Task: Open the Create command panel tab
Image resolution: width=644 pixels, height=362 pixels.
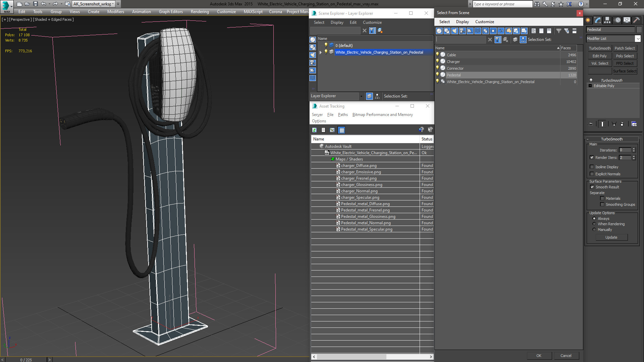Action: tap(588, 20)
